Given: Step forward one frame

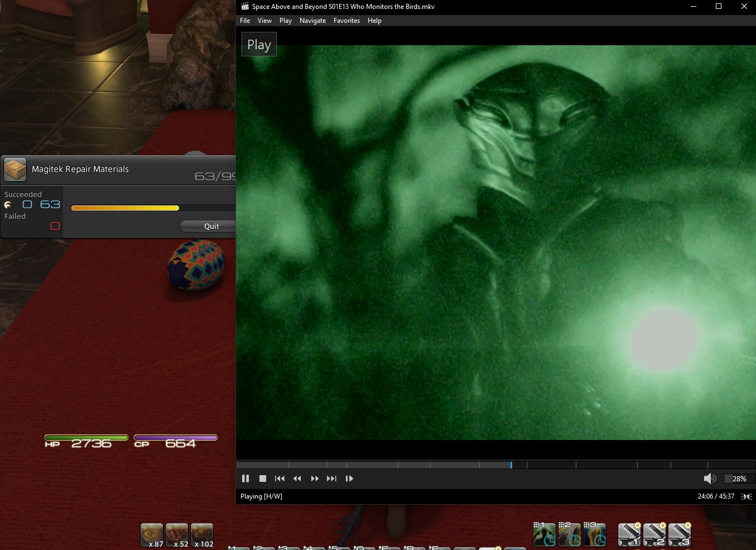Looking at the screenshot, I should coord(349,479).
